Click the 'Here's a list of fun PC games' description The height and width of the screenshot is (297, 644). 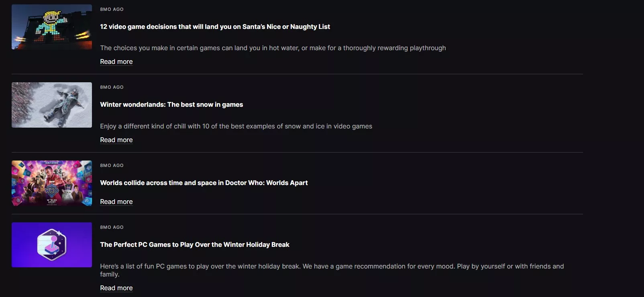(331, 266)
